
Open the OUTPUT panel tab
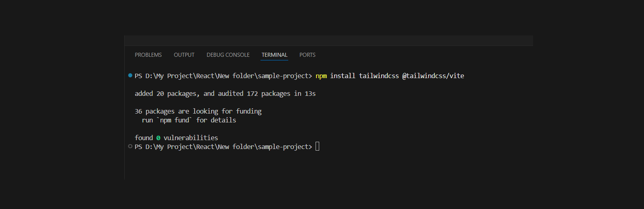(184, 55)
